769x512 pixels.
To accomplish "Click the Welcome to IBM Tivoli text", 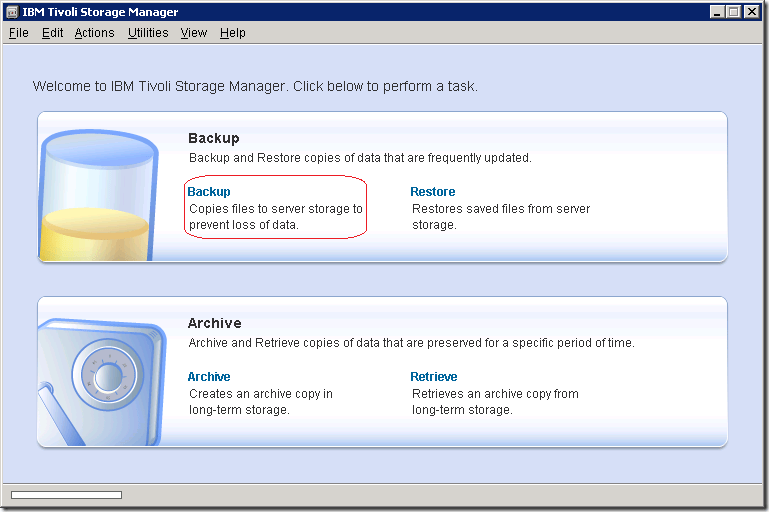I will tap(255, 86).
